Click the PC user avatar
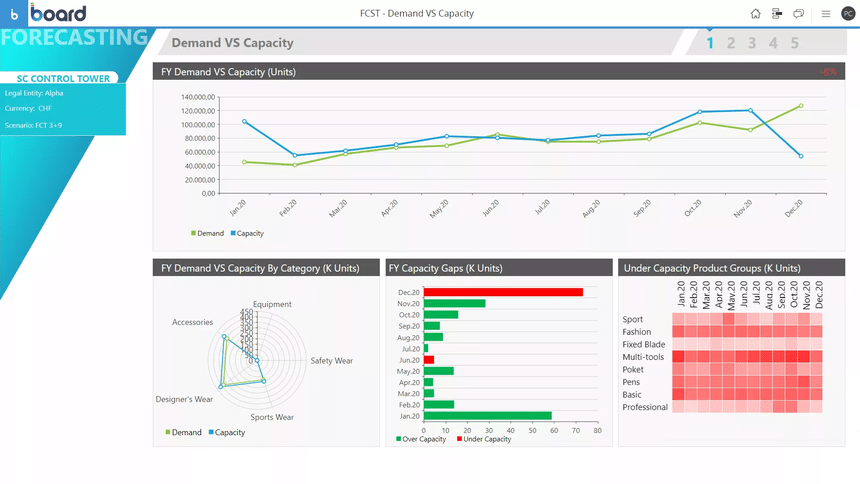860x484 pixels. (x=848, y=14)
